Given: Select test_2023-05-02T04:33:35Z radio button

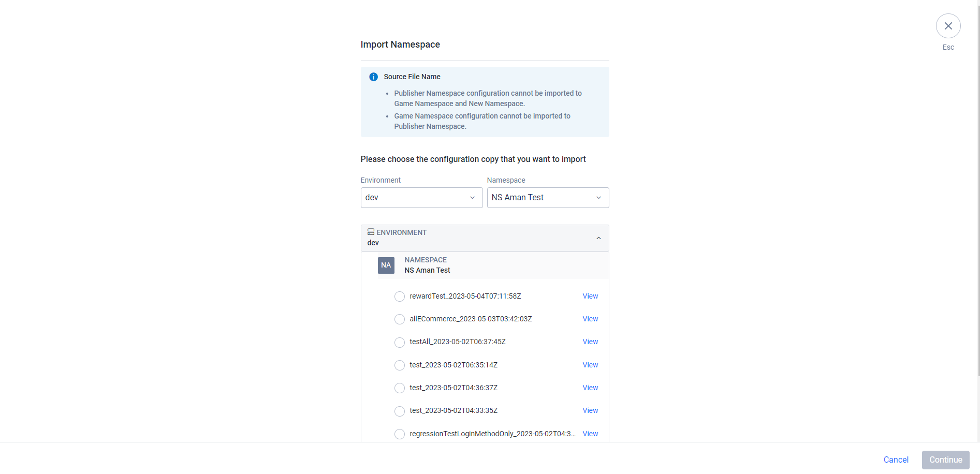Looking at the screenshot, I should [x=400, y=411].
